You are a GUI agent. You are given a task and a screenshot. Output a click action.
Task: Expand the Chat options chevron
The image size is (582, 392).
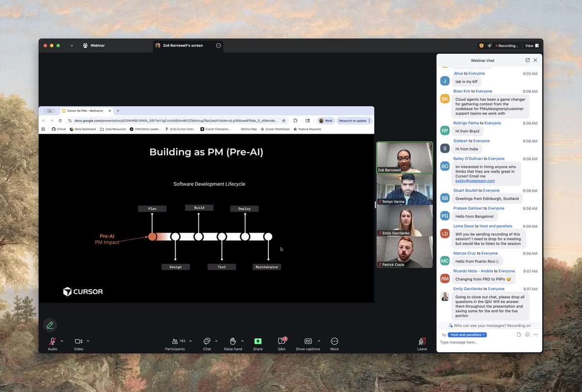pos(216,341)
